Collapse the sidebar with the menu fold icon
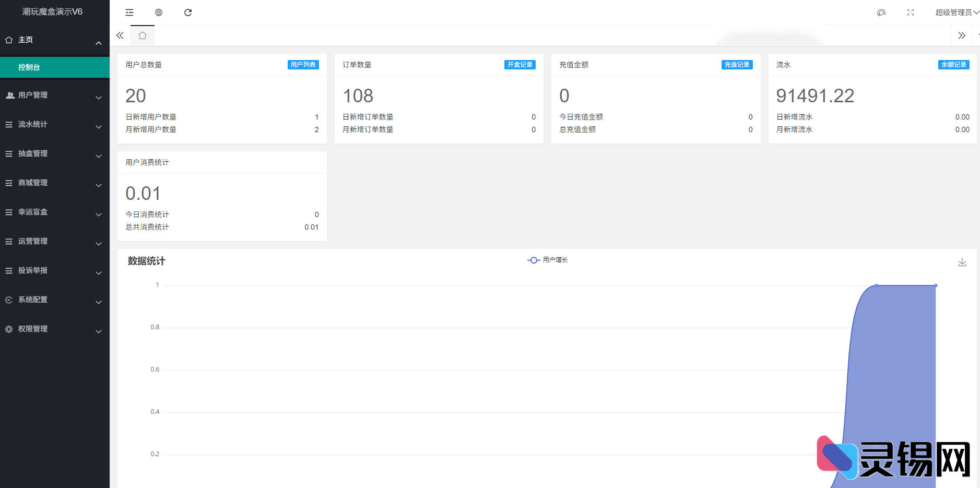The width and height of the screenshot is (980, 488). point(129,13)
